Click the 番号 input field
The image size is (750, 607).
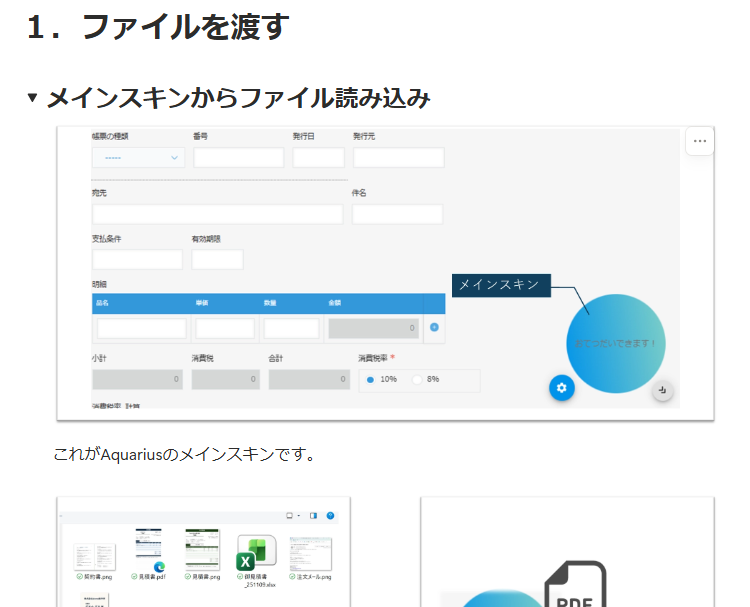(x=239, y=157)
